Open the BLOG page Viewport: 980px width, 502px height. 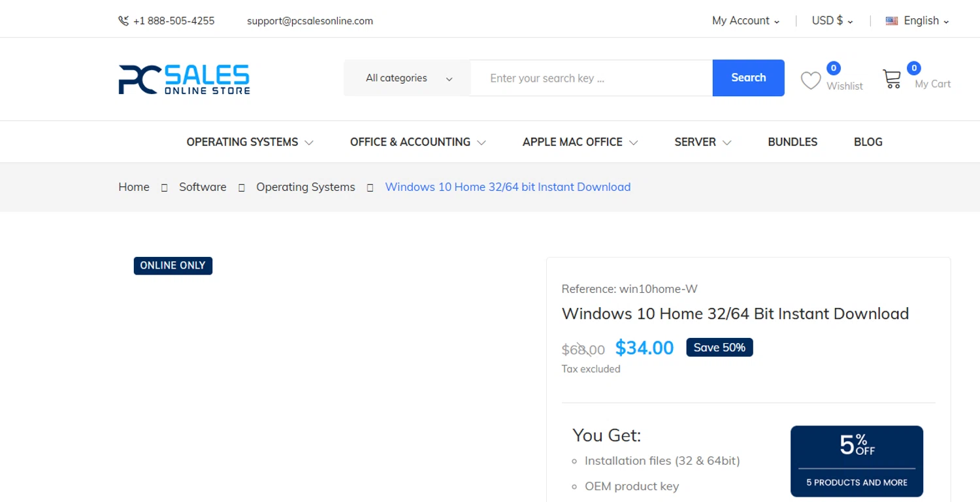868,142
